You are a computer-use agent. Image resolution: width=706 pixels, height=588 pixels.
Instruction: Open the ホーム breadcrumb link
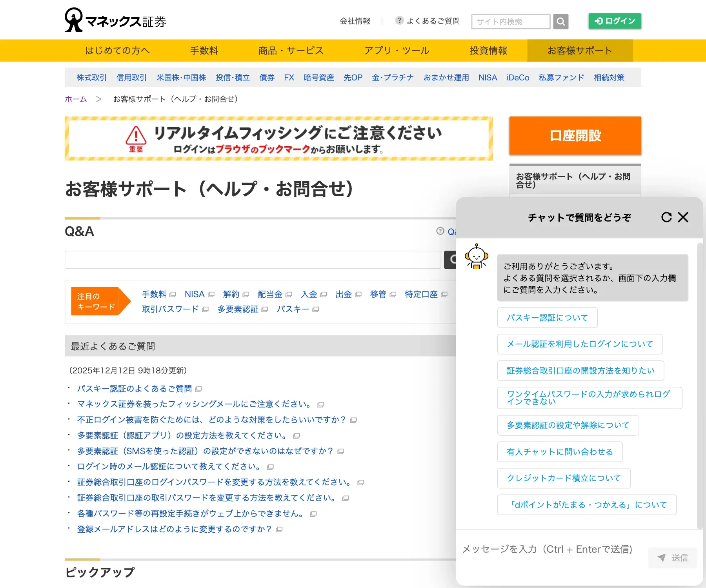click(75, 99)
